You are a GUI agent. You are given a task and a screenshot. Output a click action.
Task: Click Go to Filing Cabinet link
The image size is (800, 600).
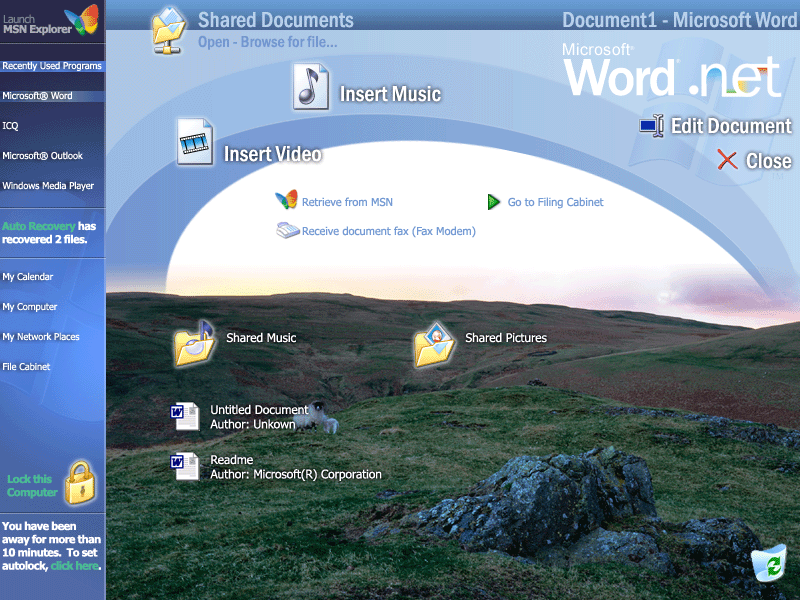[556, 202]
